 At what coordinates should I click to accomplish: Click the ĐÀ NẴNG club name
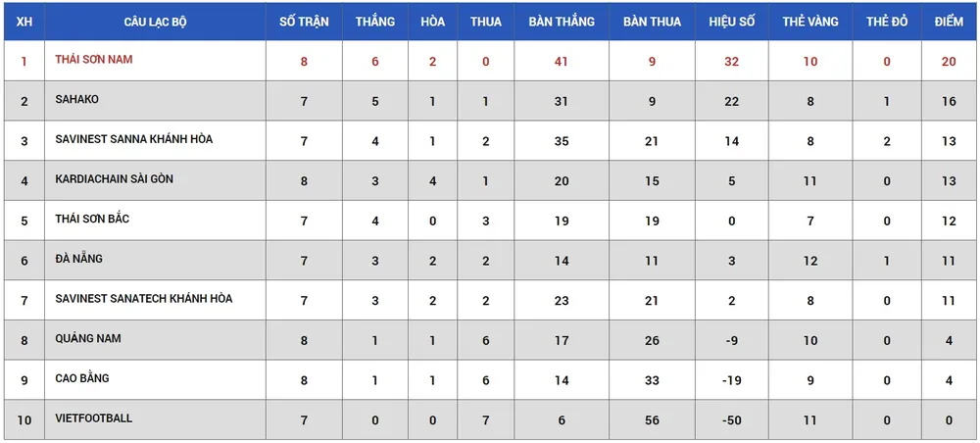pos(79,259)
